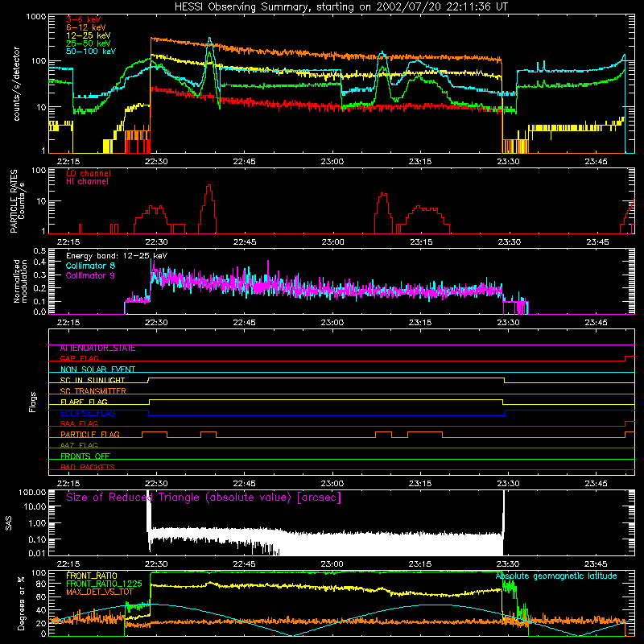Screen dimensions: 644x644
Task: Click the 22:30 tick under counts panel
Action: (x=156, y=162)
